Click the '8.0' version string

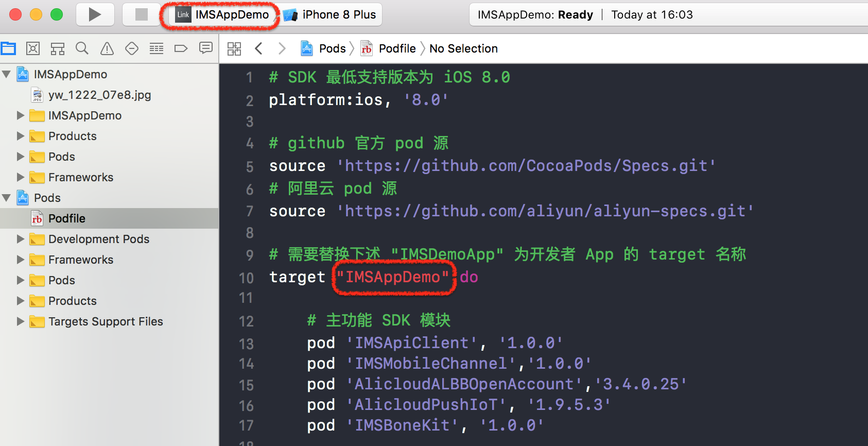[x=426, y=100]
